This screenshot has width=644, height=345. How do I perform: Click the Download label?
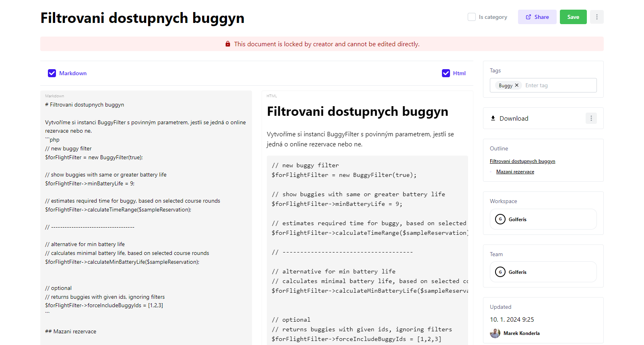pos(514,118)
